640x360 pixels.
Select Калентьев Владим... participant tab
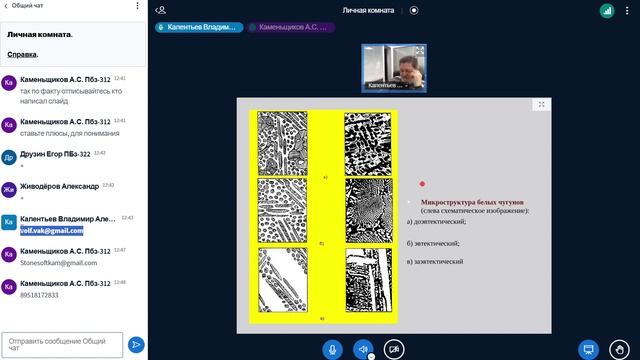tap(199, 27)
